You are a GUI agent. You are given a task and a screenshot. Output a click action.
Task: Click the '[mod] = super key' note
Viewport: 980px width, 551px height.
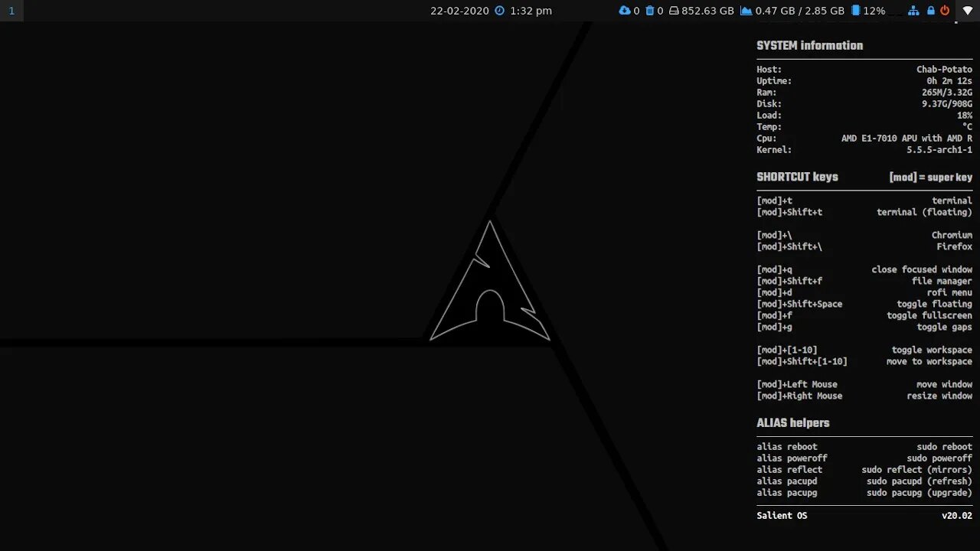[930, 177]
